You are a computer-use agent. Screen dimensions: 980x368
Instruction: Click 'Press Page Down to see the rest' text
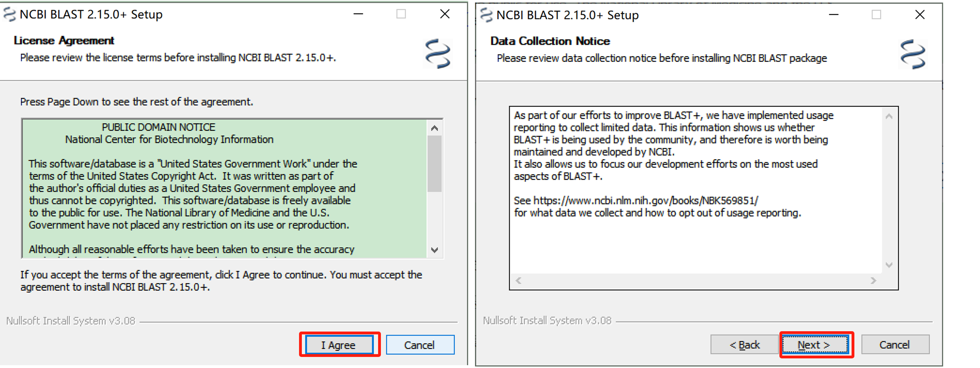point(136,102)
